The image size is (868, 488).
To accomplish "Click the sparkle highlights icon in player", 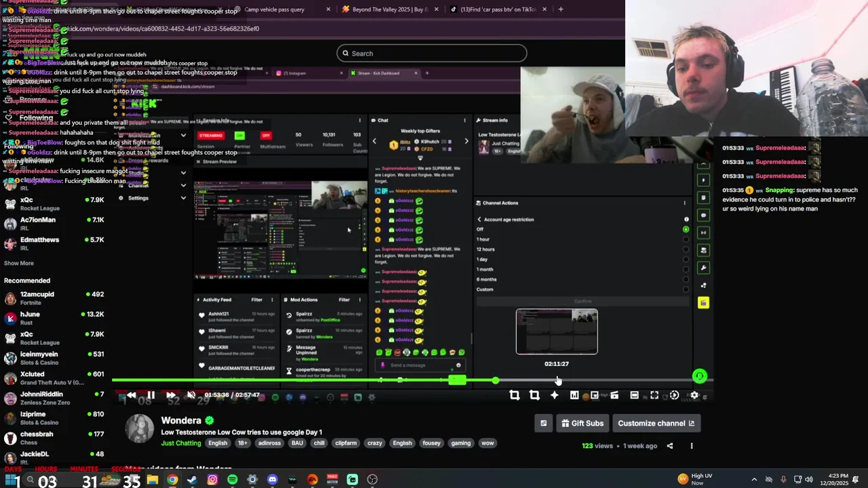I will [554, 395].
